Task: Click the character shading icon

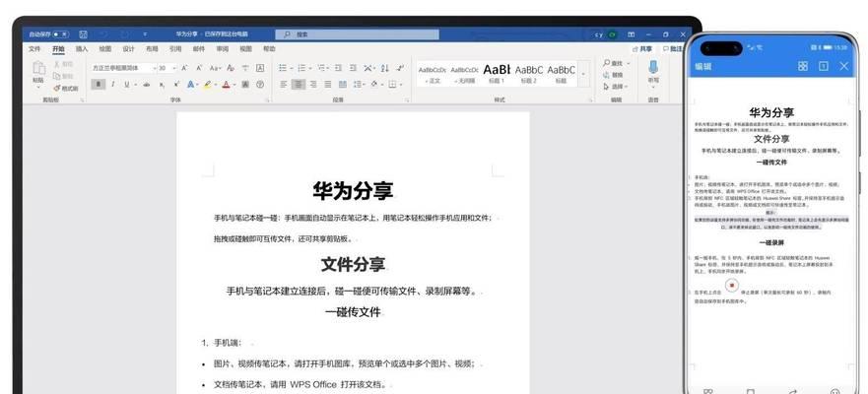Action: point(245,85)
